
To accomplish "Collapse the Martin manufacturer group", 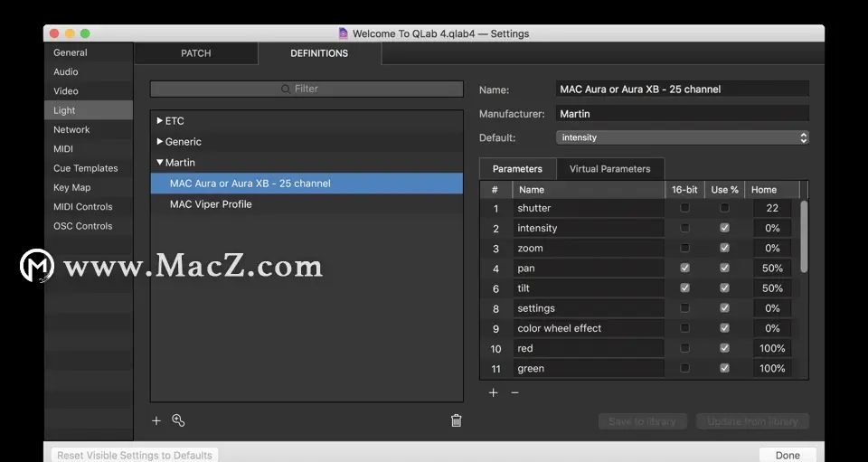I will coord(159,163).
